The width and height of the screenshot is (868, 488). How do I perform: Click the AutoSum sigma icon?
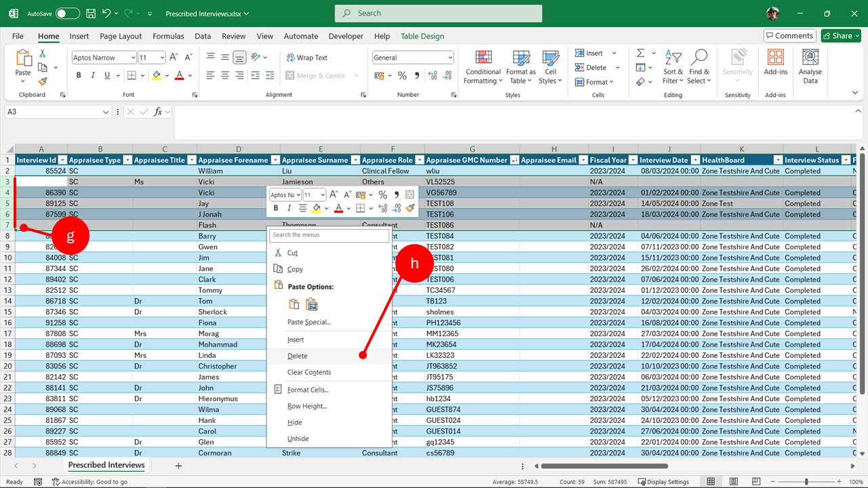pos(640,53)
